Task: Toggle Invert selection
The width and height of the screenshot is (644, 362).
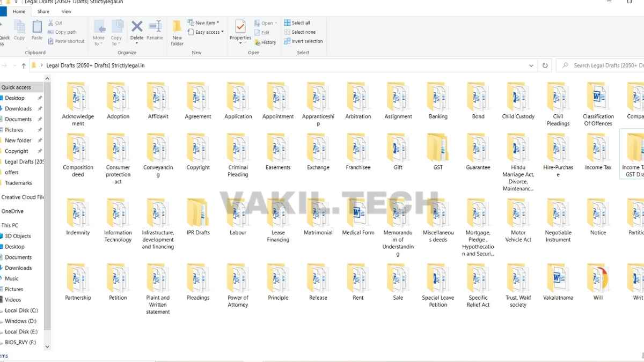Action: tap(304, 41)
